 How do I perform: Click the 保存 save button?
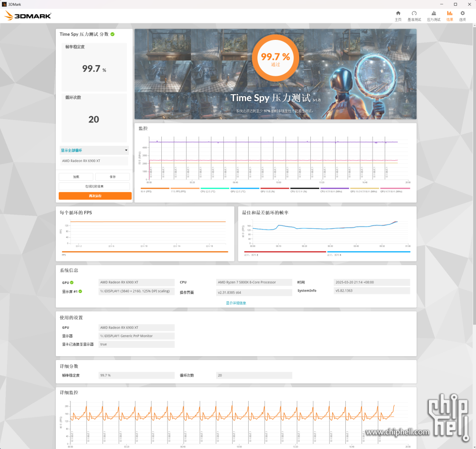113,177
